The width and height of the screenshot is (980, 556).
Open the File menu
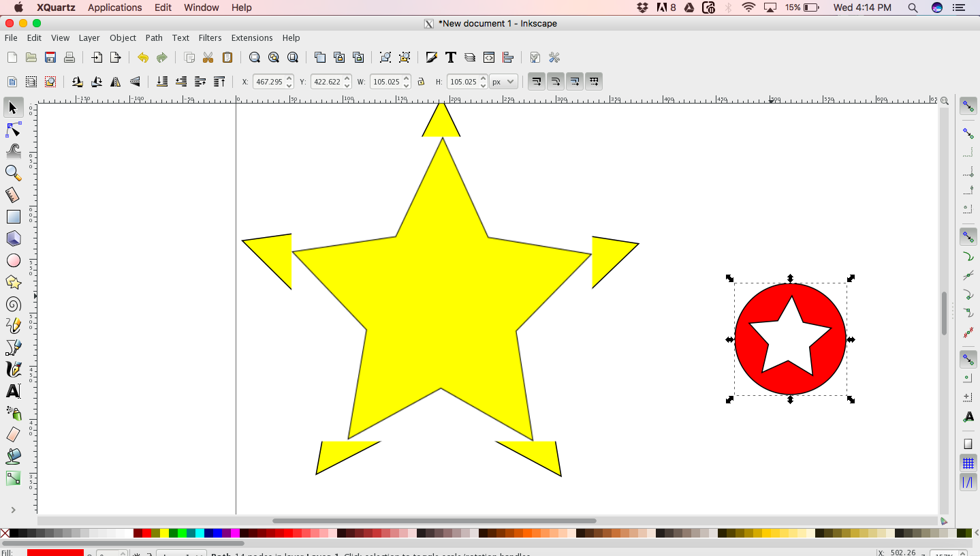(11, 38)
